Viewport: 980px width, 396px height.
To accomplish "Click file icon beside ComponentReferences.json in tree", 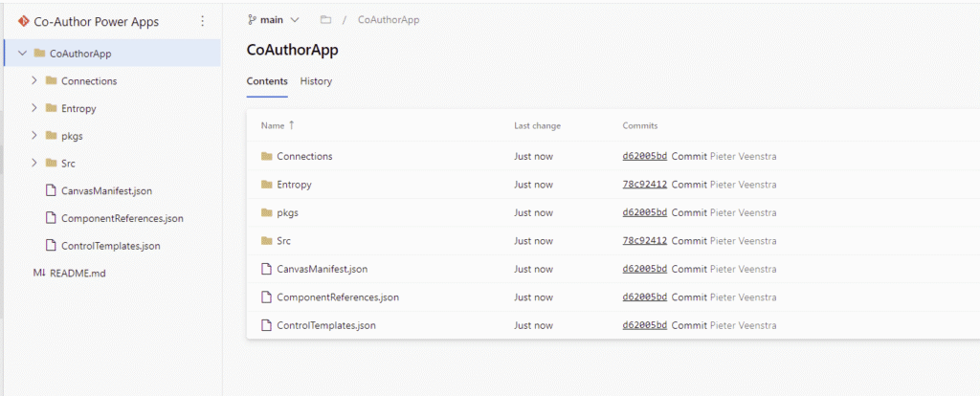I will click(52, 218).
